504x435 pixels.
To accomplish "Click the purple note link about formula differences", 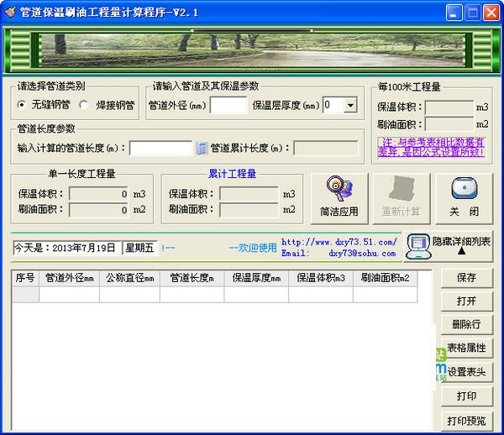I will pyautogui.click(x=432, y=148).
